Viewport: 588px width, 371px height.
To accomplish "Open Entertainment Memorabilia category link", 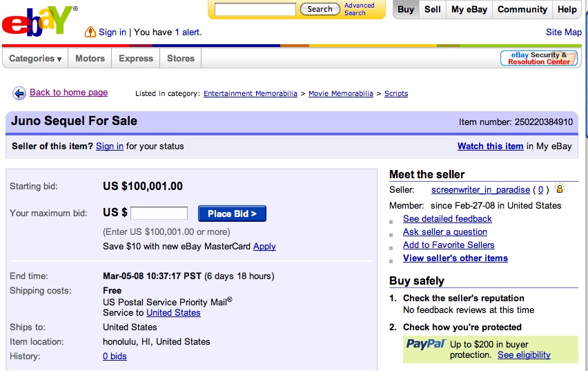I will pyautogui.click(x=250, y=93).
